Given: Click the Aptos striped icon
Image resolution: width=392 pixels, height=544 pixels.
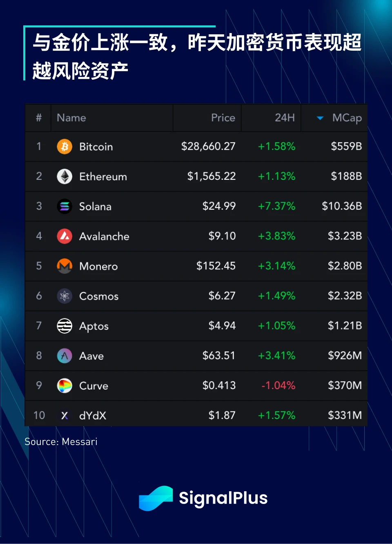Looking at the screenshot, I should (65, 326).
